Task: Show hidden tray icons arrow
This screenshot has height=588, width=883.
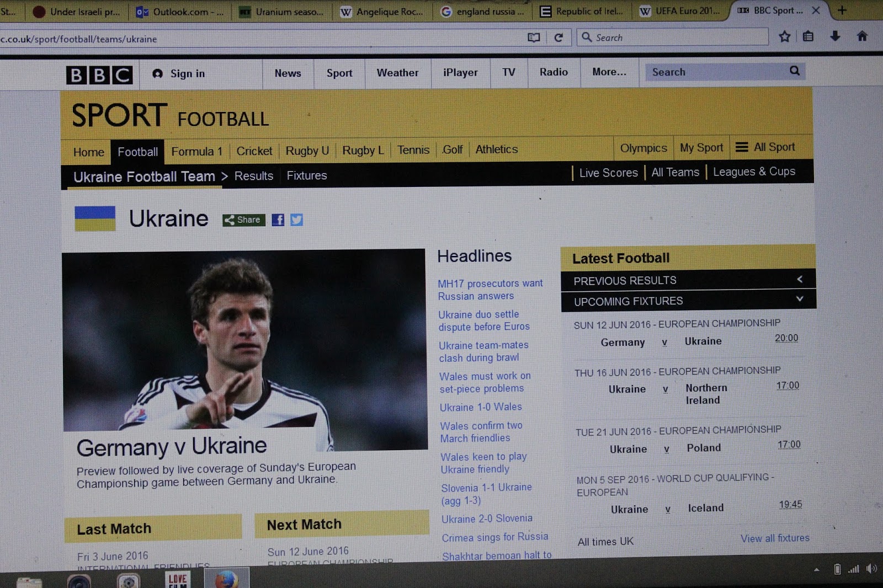Action: (x=817, y=569)
